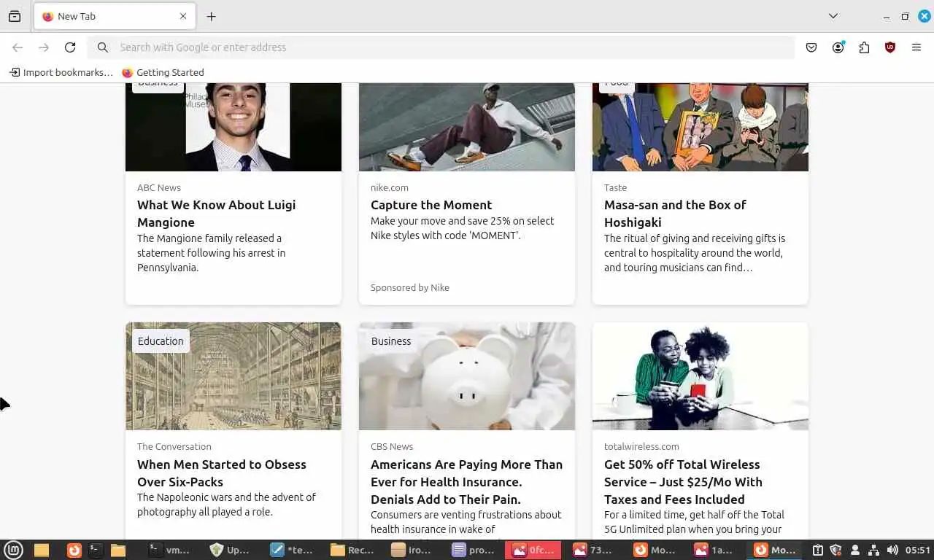934x560 pixels.
Task: Go back one page
Action: [x=18, y=47]
